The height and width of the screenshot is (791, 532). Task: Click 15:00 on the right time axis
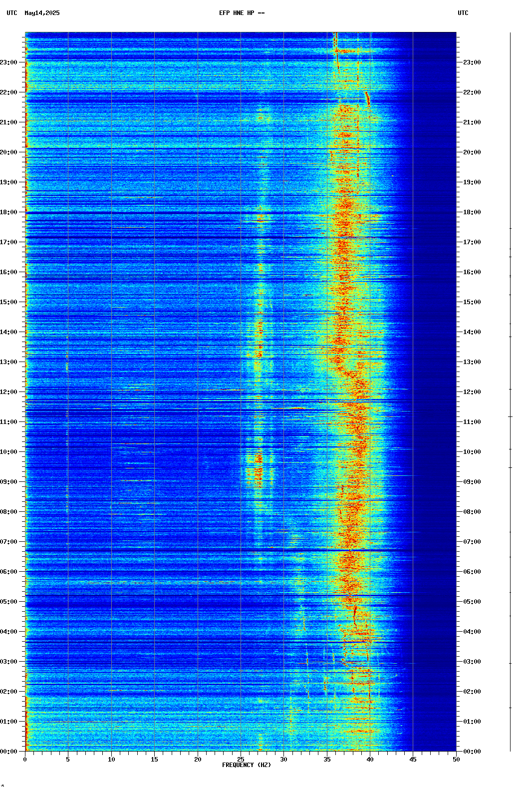tap(472, 302)
